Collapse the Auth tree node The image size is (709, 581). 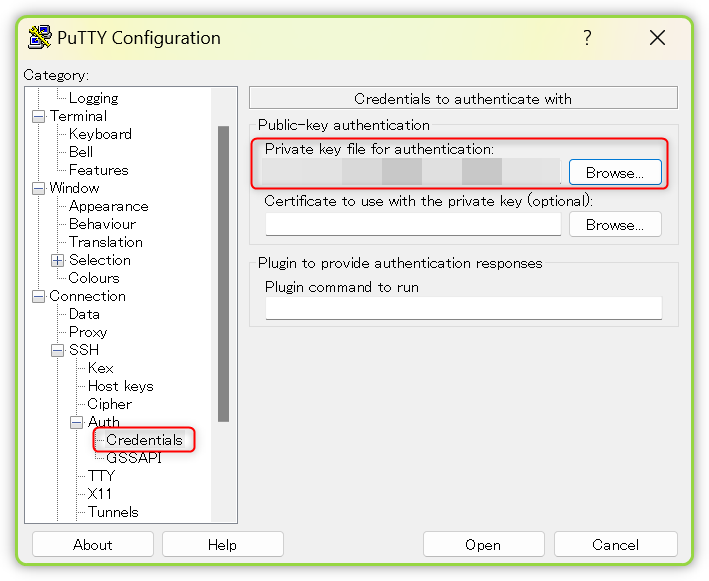click(77, 422)
